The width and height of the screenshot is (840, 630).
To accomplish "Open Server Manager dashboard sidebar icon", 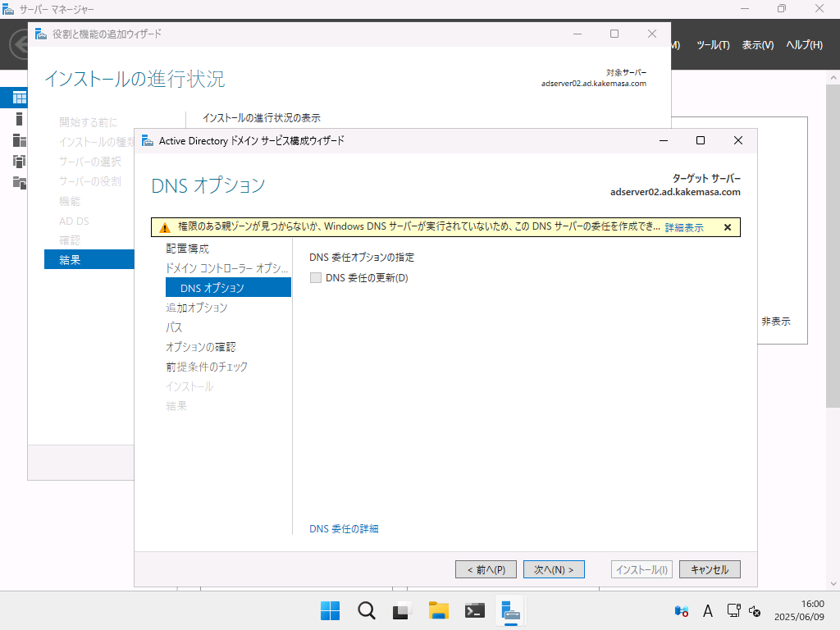I will 20,98.
